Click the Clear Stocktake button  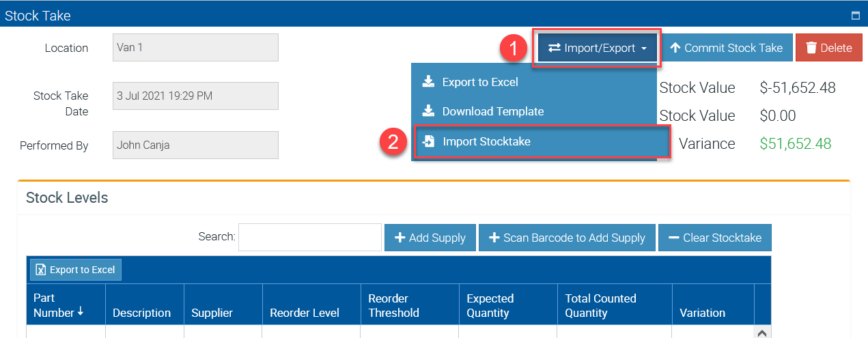(x=714, y=238)
